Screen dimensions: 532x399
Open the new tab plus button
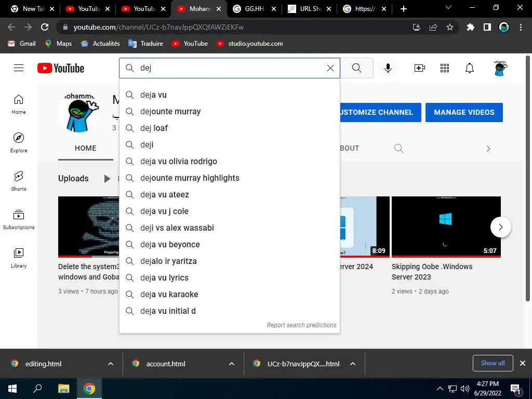[403, 9]
